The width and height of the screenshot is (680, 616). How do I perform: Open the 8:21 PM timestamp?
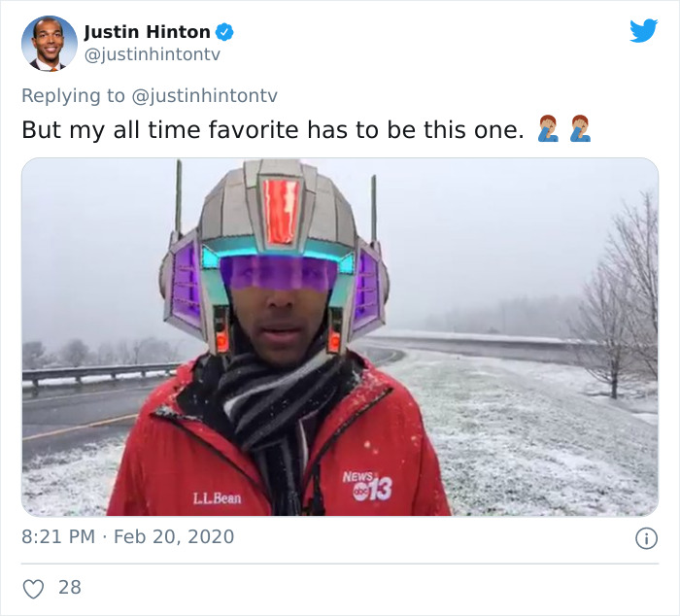click(58, 536)
